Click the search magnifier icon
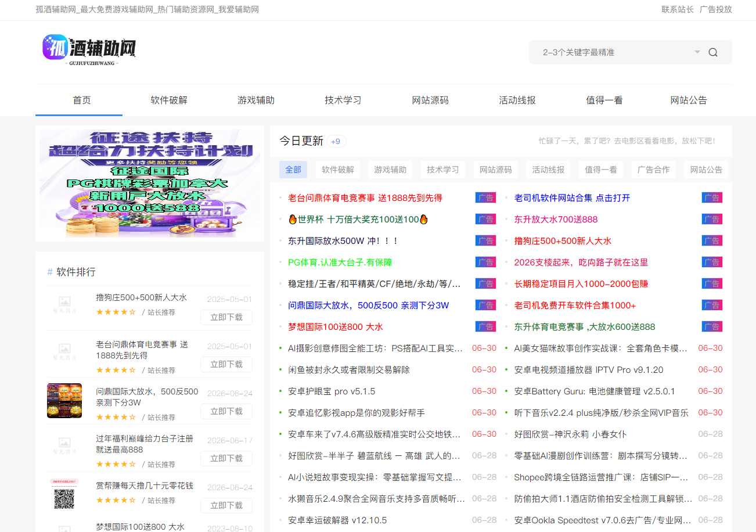The width and height of the screenshot is (756, 532). [713, 52]
